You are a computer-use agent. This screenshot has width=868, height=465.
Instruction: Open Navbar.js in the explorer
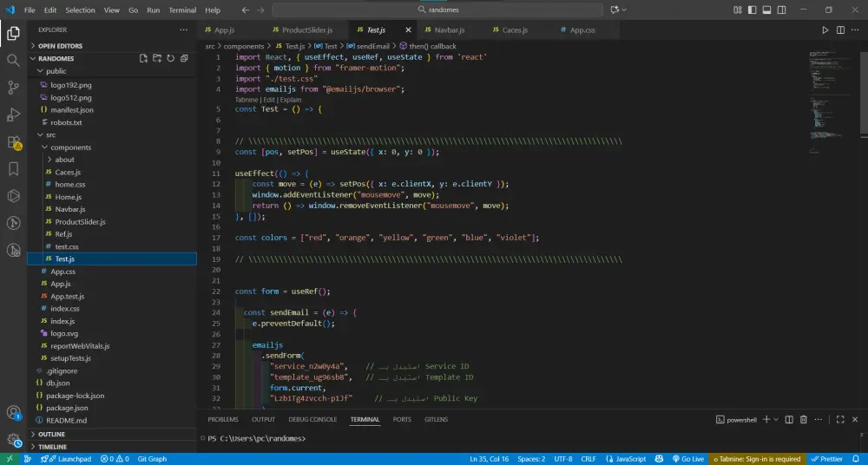(69, 209)
